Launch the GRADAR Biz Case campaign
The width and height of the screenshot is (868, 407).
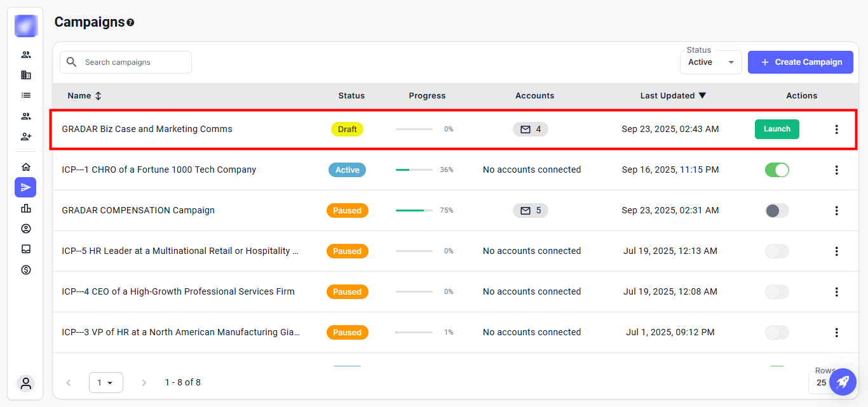pyautogui.click(x=776, y=129)
